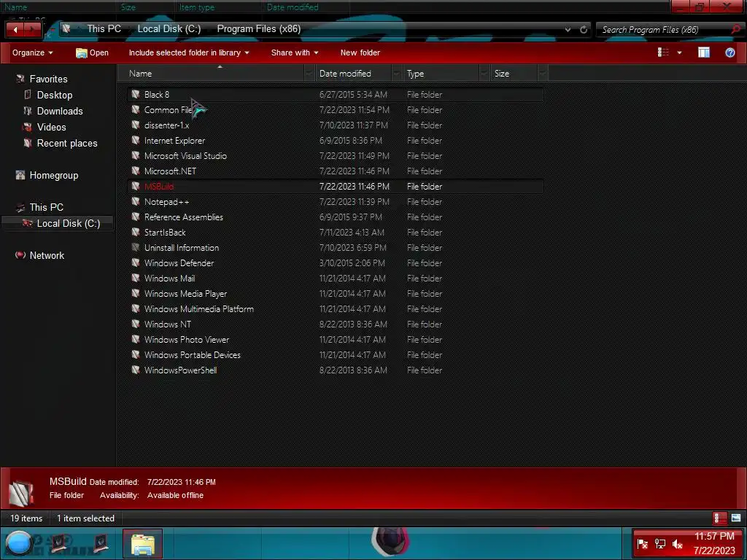Select the Windows Multimedia Platform folder name
This screenshot has width=747, height=560.
[198, 308]
